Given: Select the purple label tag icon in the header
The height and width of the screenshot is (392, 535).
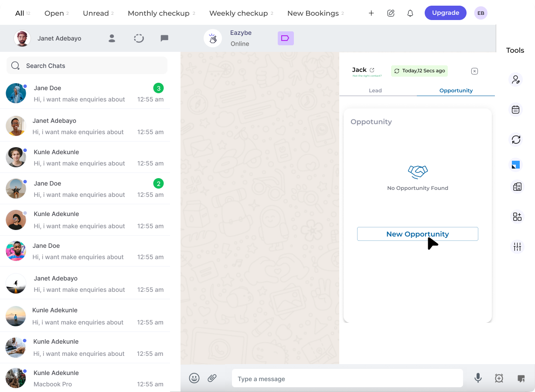Looking at the screenshot, I should click(x=286, y=38).
